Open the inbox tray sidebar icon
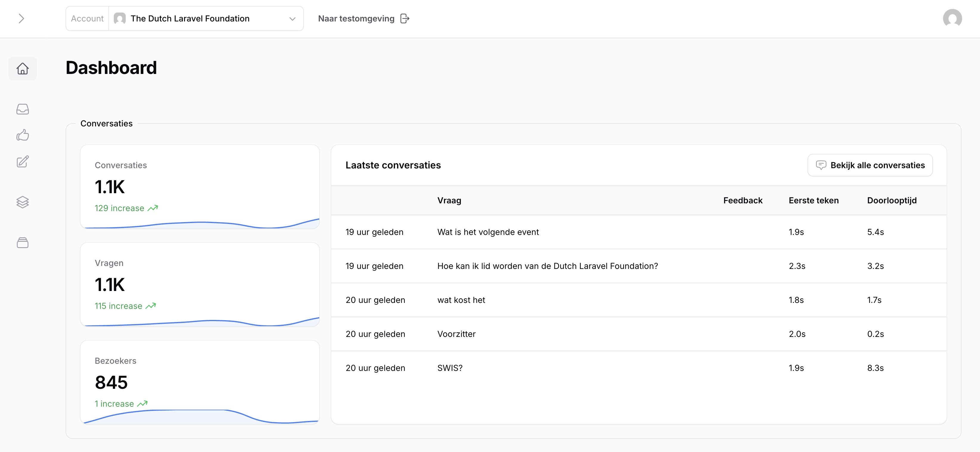980x452 pixels. coord(22,109)
